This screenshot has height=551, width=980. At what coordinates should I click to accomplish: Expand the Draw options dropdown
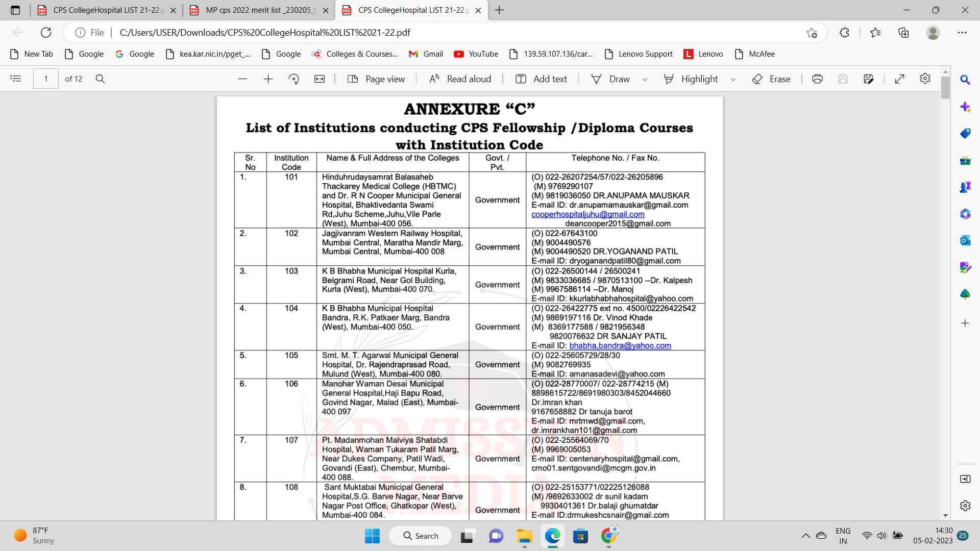(645, 79)
